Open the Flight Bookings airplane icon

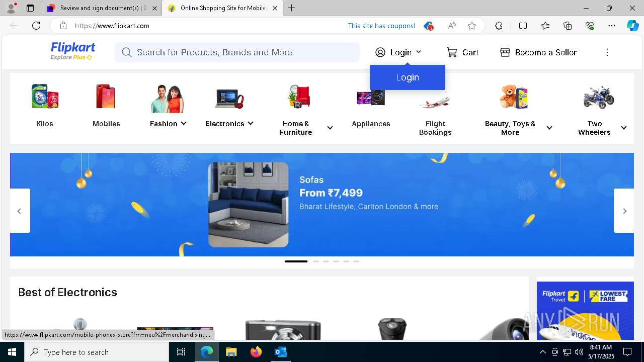coord(435,103)
